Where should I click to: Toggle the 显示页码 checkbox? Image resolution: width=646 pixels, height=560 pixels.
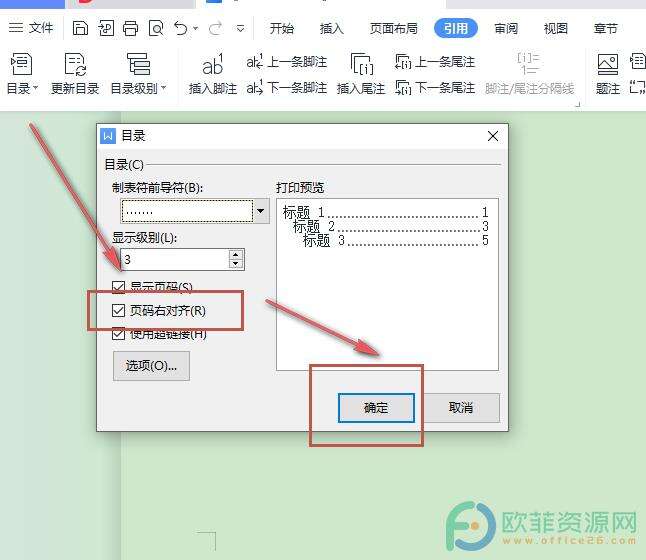[x=119, y=287]
